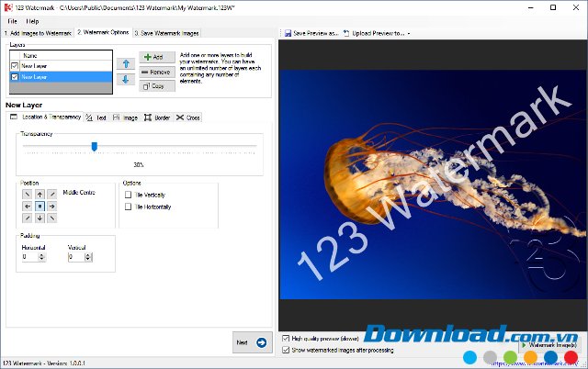Screen dimensions: 588x369
Task: Adjust the Horizontal padding spinner arrows
Action: (42, 257)
